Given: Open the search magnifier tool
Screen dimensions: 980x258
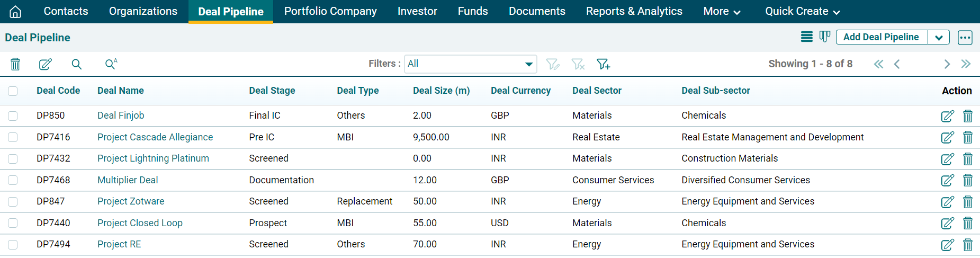Looking at the screenshot, I should (77, 64).
